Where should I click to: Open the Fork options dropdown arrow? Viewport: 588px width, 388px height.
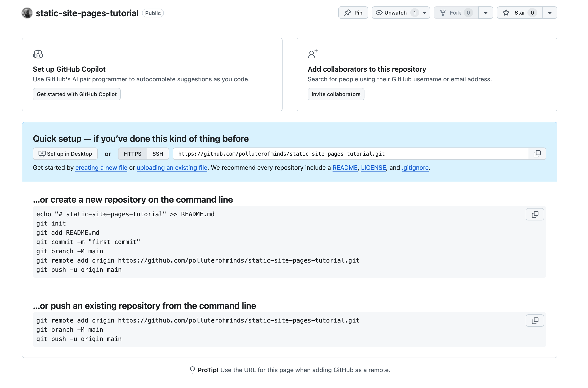point(485,13)
